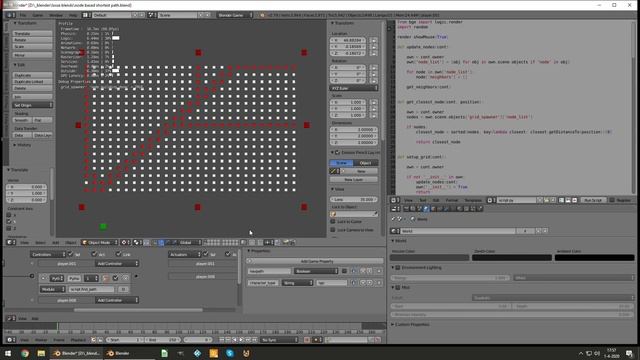Open the Help menu
Viewport: 640px width, 360px height.
coord(73,15)
